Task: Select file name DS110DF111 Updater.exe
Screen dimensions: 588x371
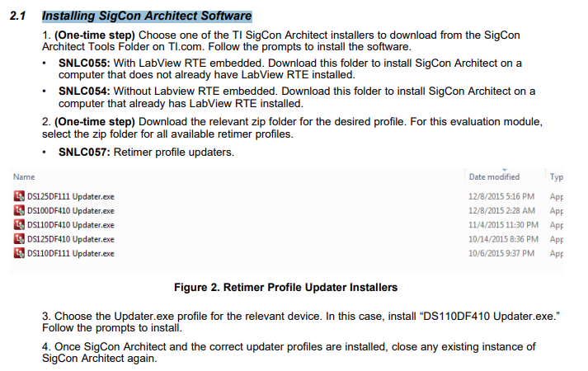Action: click(71, 254)
